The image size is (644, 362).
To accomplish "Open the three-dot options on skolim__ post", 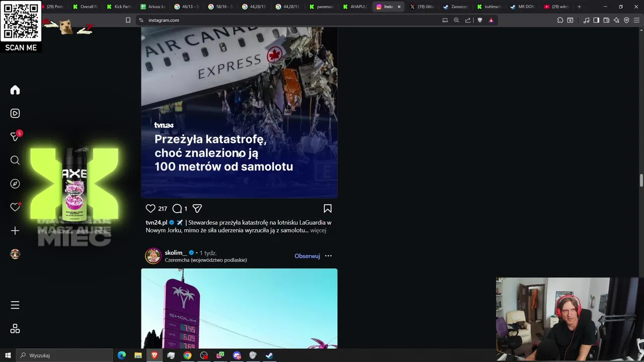I will click(x=328, y=256).
